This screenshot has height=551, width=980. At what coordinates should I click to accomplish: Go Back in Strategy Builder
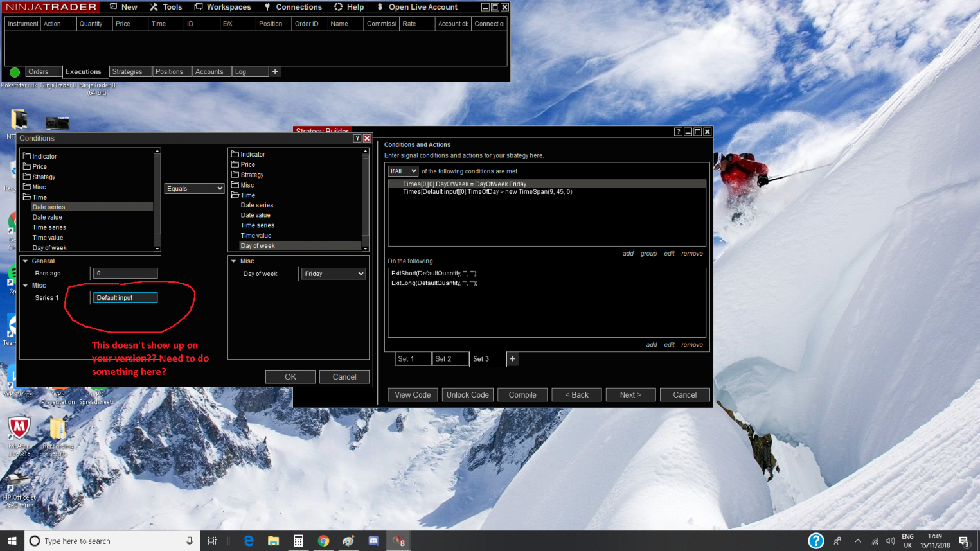pyautogui.click(x=576, y=395)
